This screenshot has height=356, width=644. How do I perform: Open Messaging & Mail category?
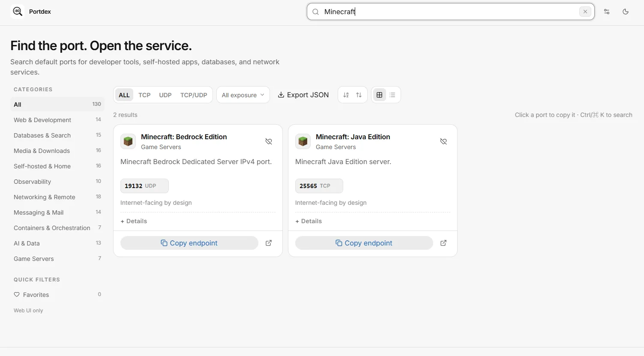tap(57, 212)
